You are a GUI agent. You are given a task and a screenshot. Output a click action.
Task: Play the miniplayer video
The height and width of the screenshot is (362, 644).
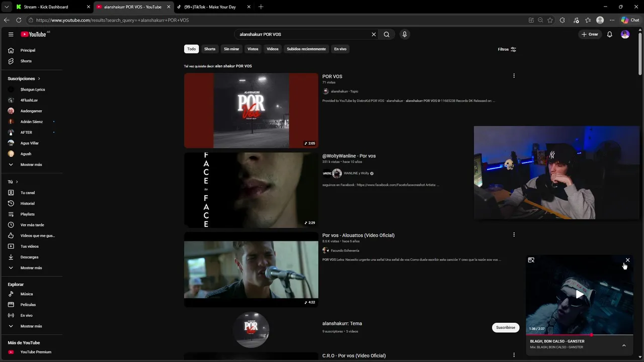pyautogui.click(x=580, y=295)
